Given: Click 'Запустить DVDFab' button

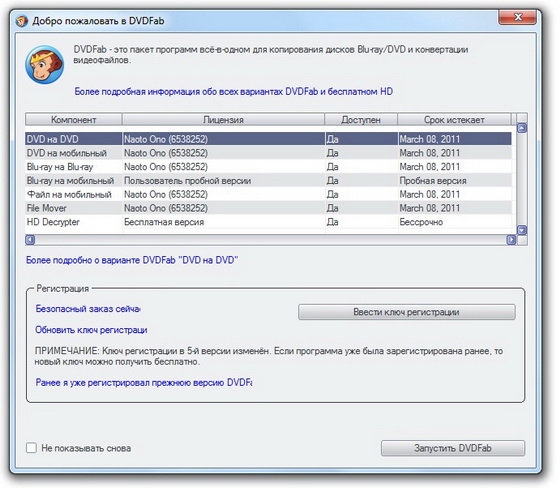Looking at the screenshot, I should 453,448.
